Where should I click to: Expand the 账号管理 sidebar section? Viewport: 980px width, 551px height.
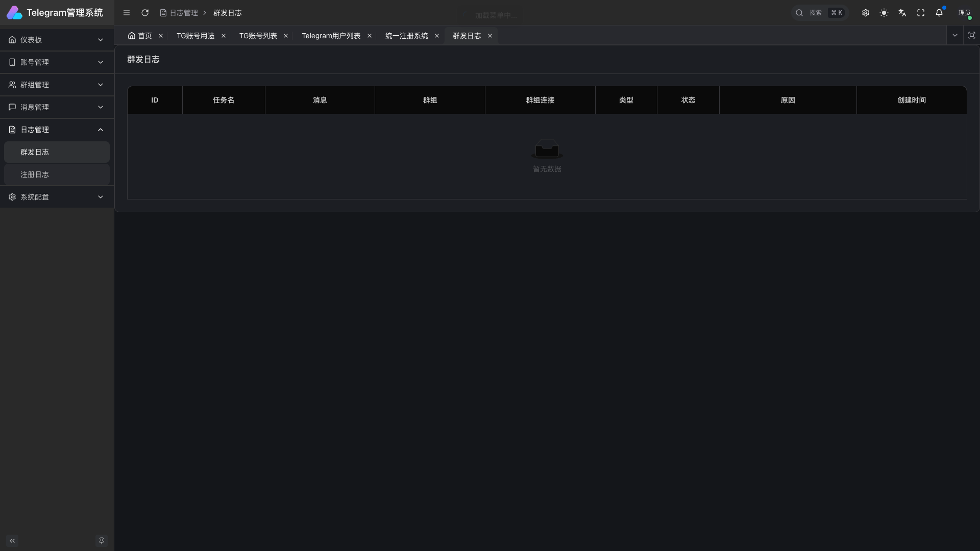click(56, 62)
